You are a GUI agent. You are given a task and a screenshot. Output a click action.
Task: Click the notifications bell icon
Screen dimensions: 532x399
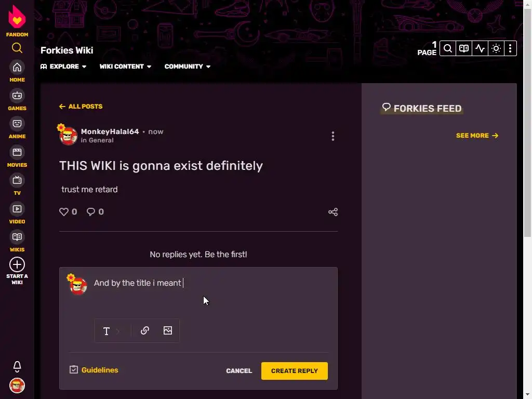(17, 366)
